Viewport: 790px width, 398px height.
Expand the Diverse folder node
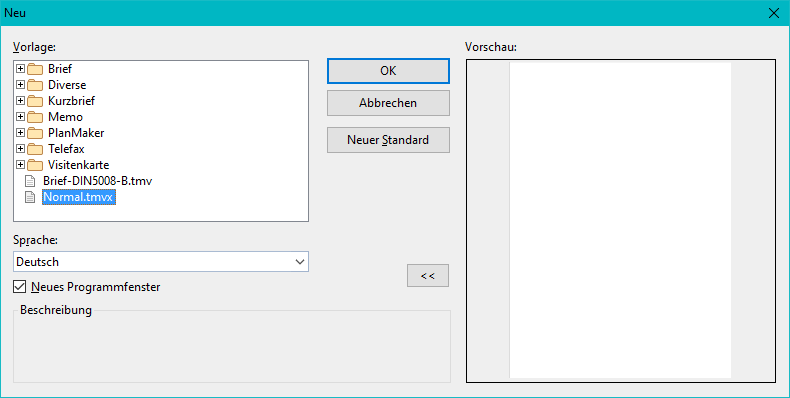pos(20,85)
